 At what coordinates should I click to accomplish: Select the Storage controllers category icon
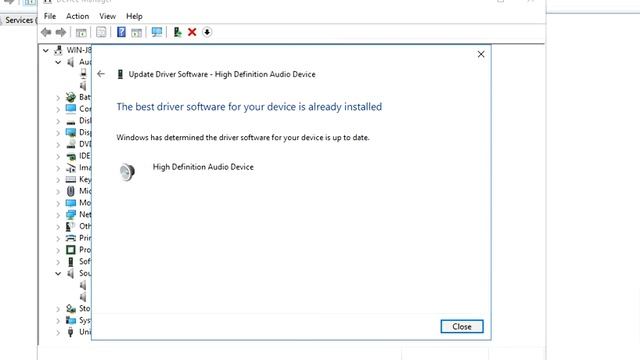point(71,309)
